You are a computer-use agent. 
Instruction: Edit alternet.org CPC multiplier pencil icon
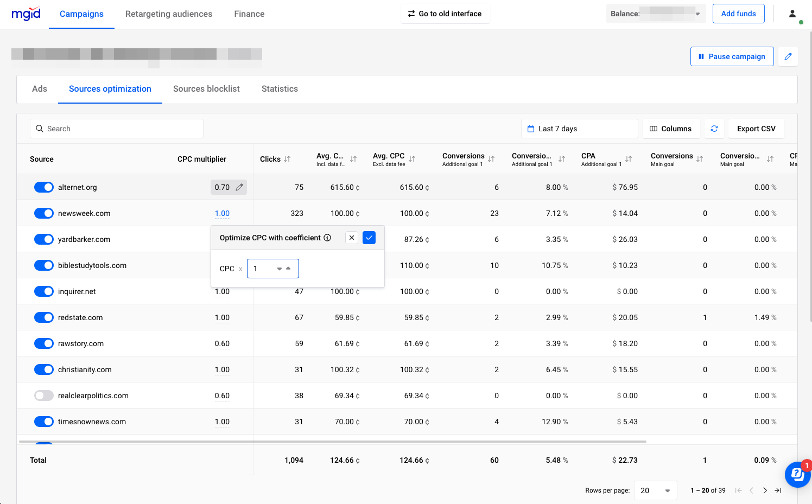click(x=239, y=187)
